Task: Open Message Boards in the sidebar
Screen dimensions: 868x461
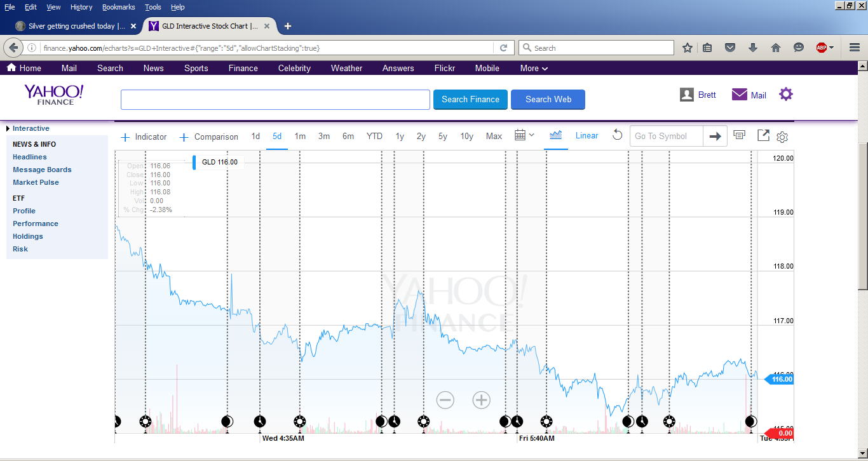Action: 42,170
